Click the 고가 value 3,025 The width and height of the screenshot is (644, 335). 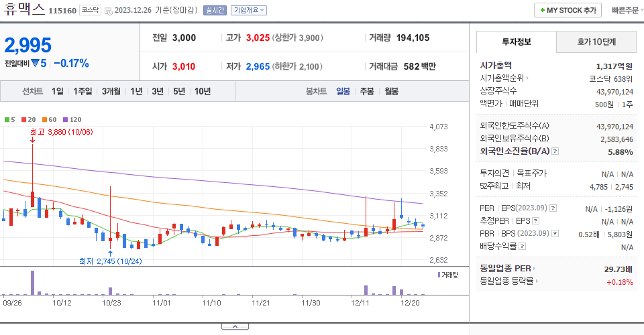click(x=258, y=38)
